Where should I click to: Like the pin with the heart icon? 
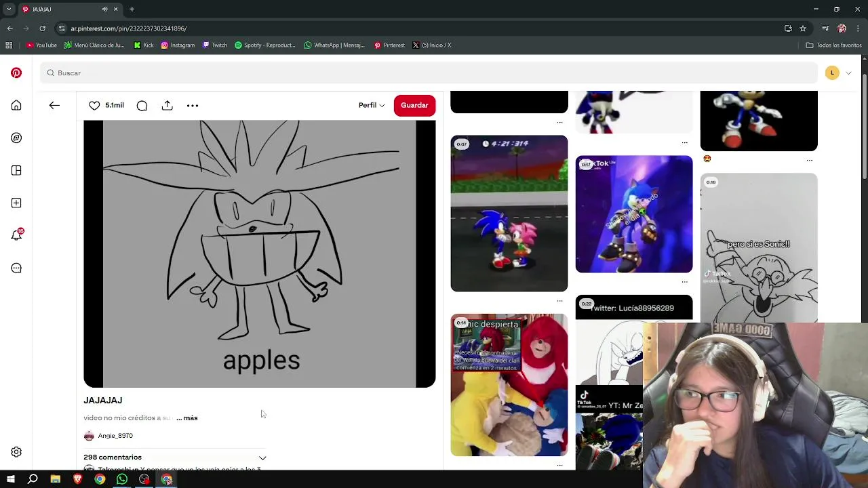[x=94, y=105]
